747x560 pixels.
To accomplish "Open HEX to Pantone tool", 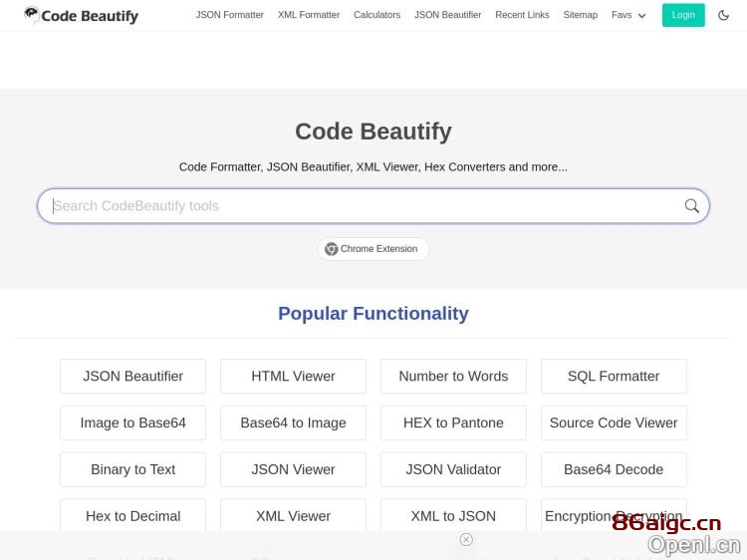I will 453,422.
